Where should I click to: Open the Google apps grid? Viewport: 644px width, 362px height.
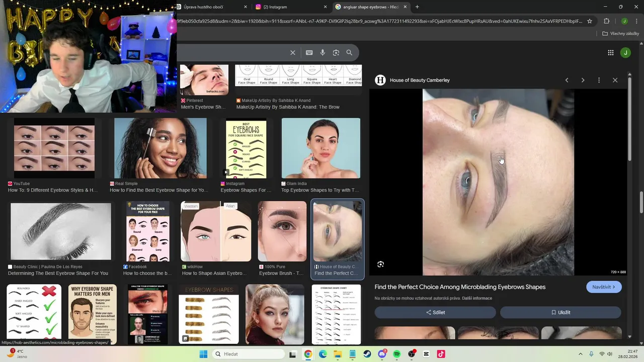point(610,53)
